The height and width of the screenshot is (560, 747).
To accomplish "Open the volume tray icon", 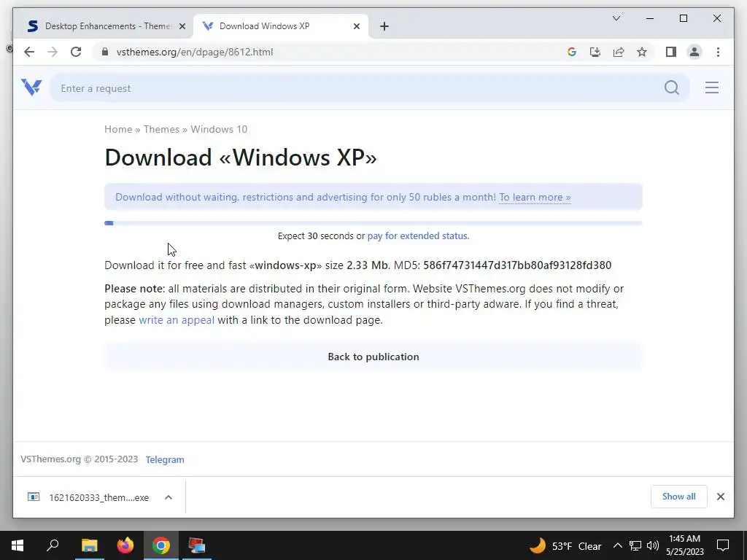I will [x=653, y=545].
